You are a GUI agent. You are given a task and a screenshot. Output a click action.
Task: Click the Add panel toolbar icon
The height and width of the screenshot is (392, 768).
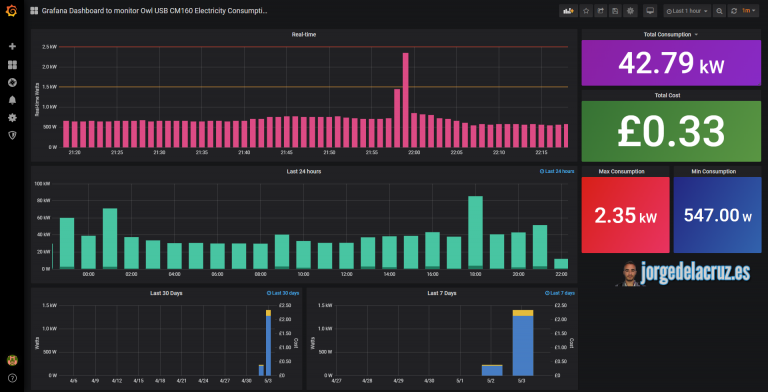point(568,11)
